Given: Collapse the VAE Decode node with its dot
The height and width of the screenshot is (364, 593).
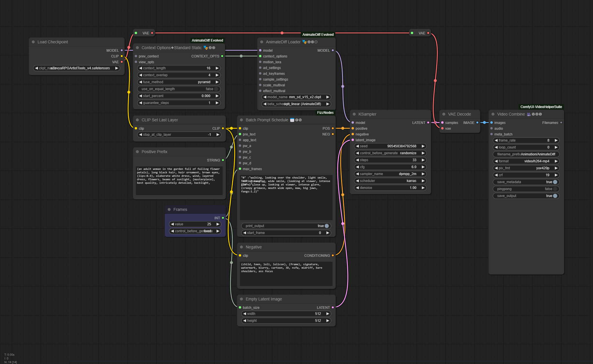Looking at the screenshot, I should pos(444,114).
